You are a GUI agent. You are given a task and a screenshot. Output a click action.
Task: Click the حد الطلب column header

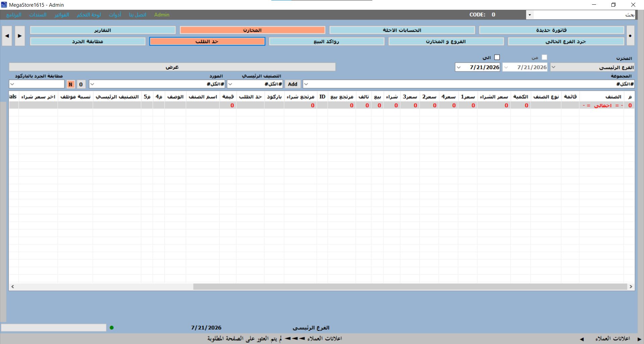(250, 97)
